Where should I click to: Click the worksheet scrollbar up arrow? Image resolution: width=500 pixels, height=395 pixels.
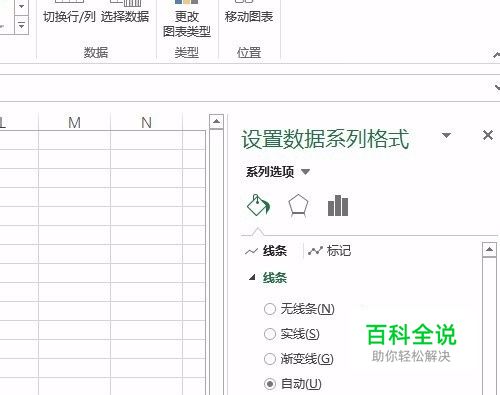[216, 121]
